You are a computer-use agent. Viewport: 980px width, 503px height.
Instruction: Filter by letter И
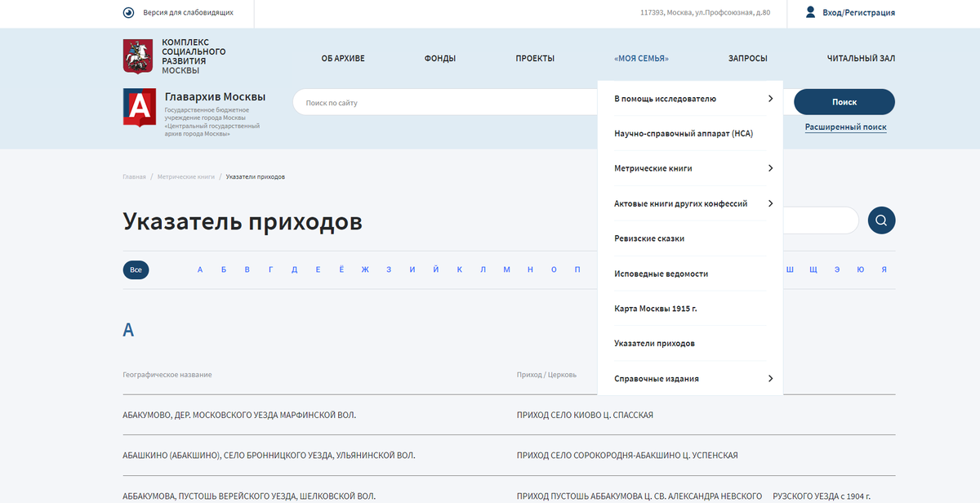412,269
